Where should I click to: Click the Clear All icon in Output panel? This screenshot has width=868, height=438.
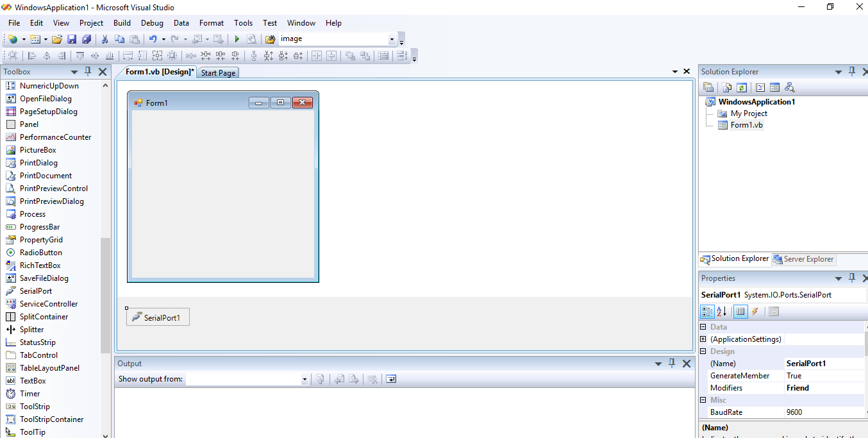tap(372, 379)
